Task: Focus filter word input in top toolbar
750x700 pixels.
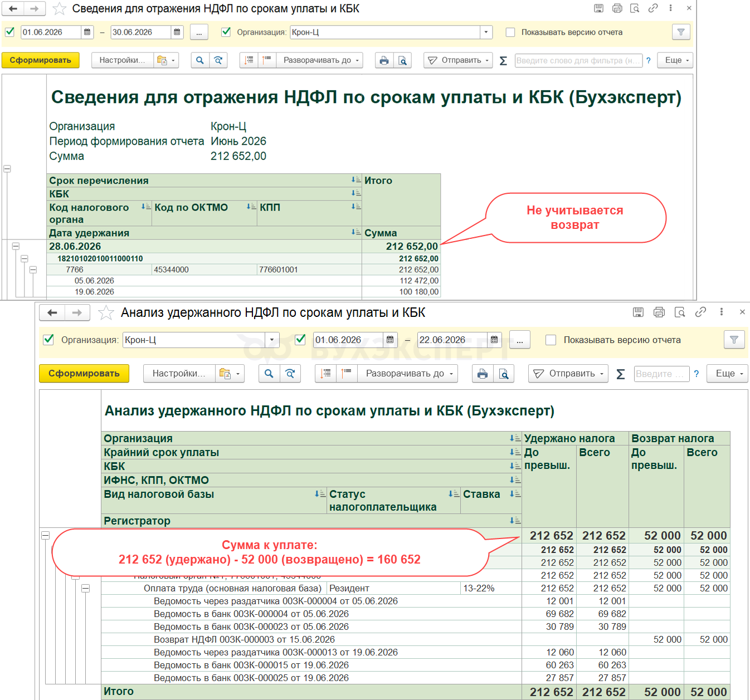Action: (579, 61)
